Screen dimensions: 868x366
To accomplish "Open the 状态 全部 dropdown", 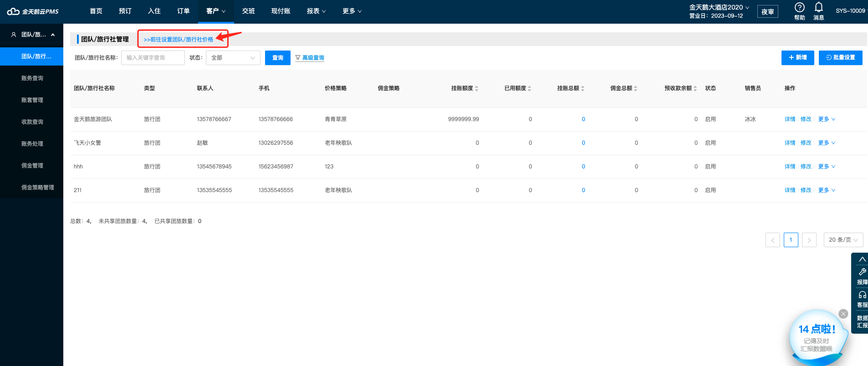I will (x=233, y=58).
